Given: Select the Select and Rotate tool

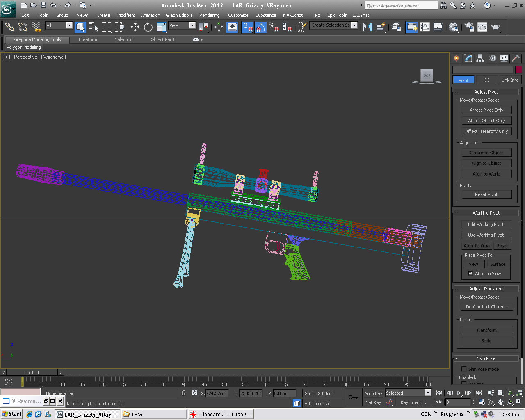Looking at the screenshot, I should (x=148, y=27).
